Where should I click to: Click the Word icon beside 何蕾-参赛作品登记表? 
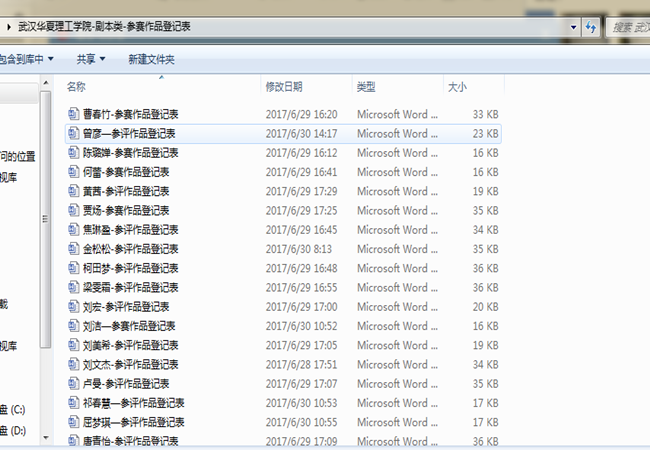[73, 172]
